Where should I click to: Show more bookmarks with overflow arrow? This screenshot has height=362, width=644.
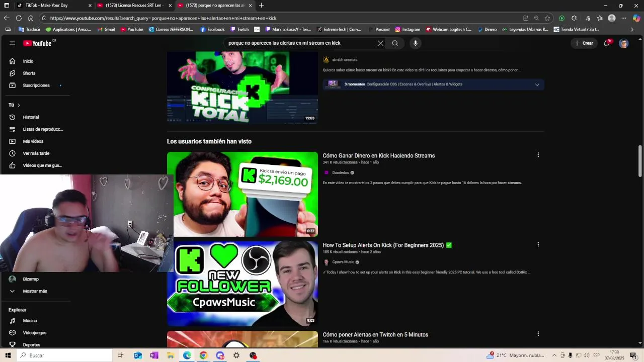pyautogui.click(x=632, y=30)
